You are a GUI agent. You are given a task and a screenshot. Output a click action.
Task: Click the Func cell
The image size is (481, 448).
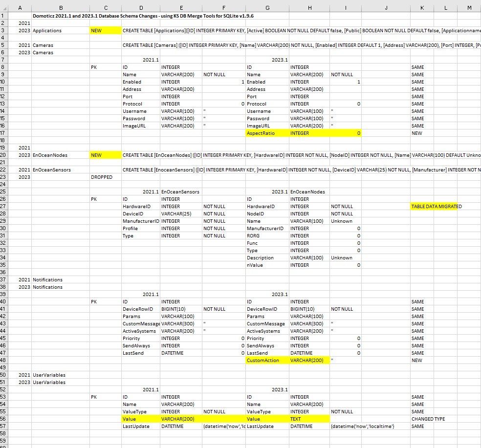[267, 243]
